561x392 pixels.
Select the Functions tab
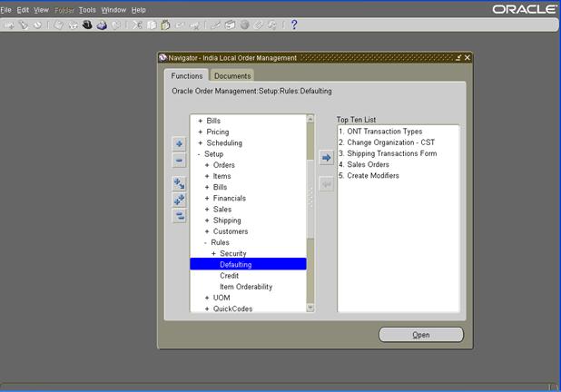[x=186, y=76]
